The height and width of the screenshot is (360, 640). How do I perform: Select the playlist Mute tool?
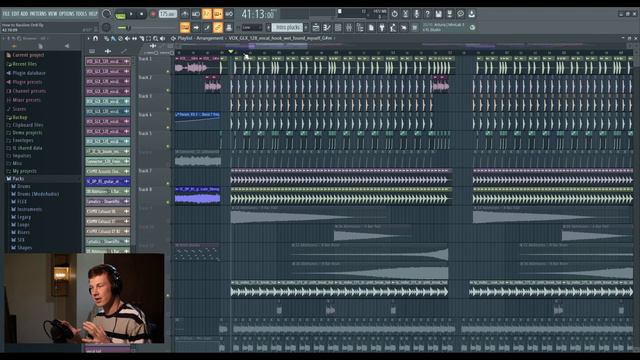pos(127,38)
